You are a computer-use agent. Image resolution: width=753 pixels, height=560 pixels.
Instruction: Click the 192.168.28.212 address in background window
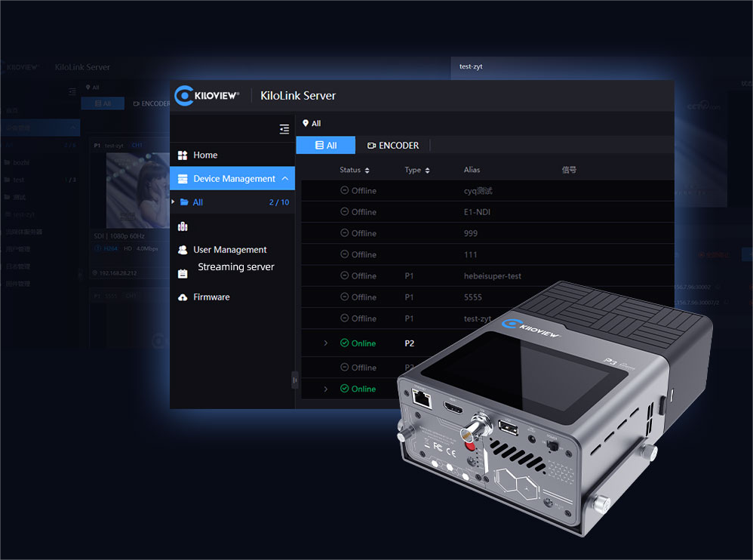118,273
